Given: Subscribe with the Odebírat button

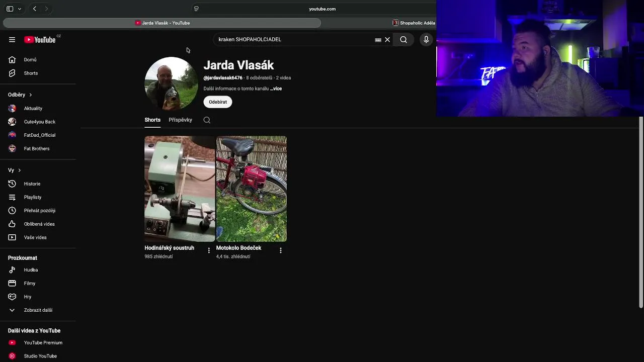Looking at the screenshot, I should (218, 102).
